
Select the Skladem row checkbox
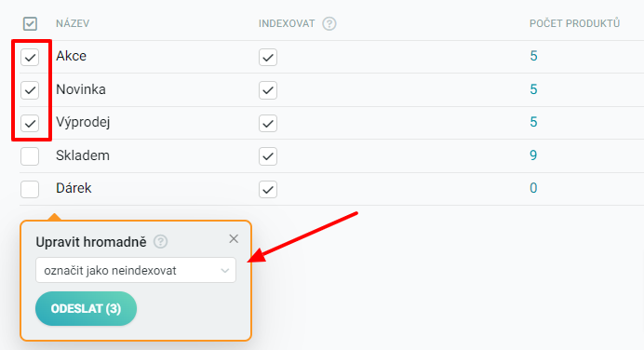[x=30, y=156]
